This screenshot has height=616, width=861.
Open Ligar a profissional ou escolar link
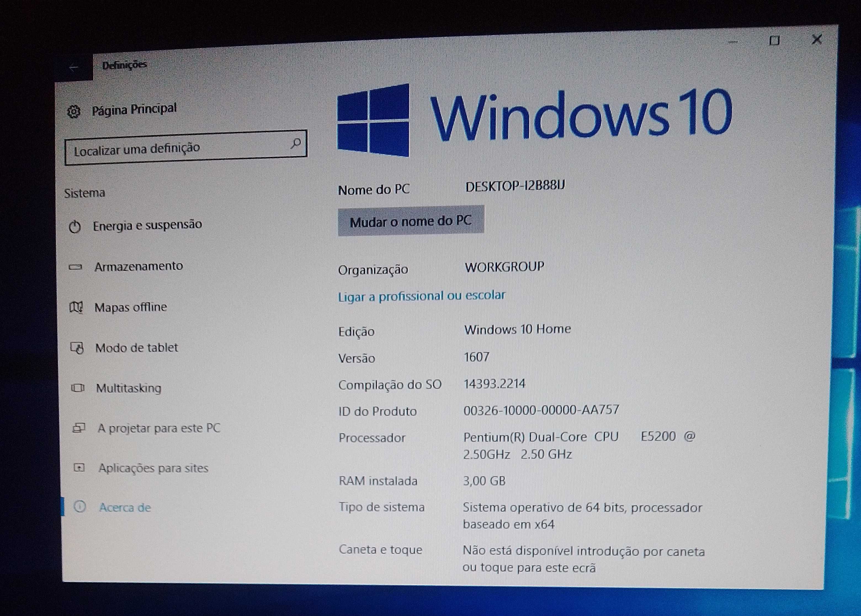[x=421, y=296]
